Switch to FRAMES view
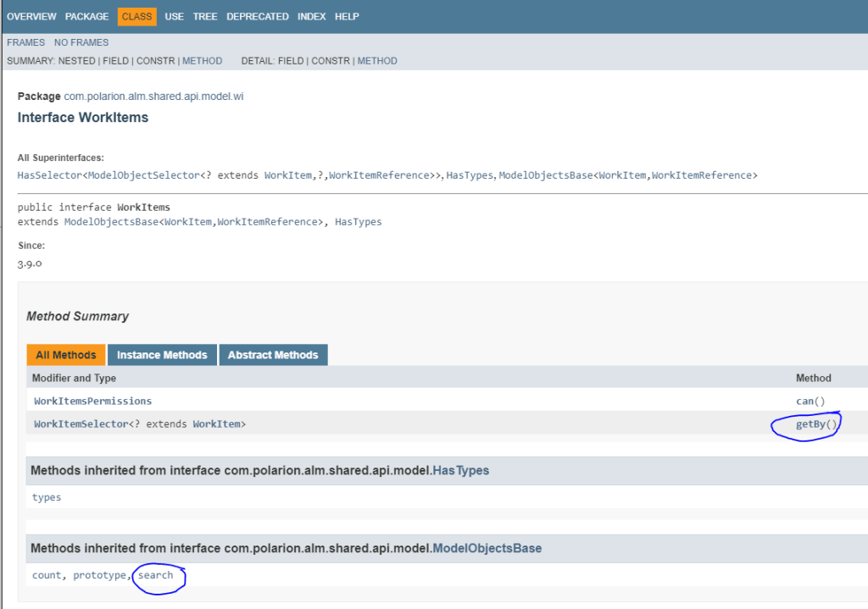 pos(25,42)
